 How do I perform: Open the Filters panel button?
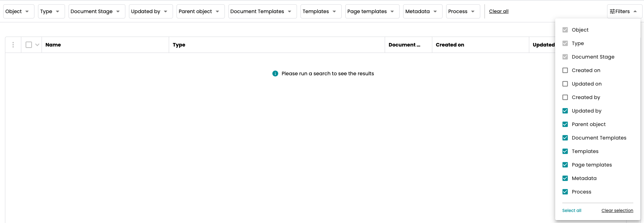click(x=624, y=11)
